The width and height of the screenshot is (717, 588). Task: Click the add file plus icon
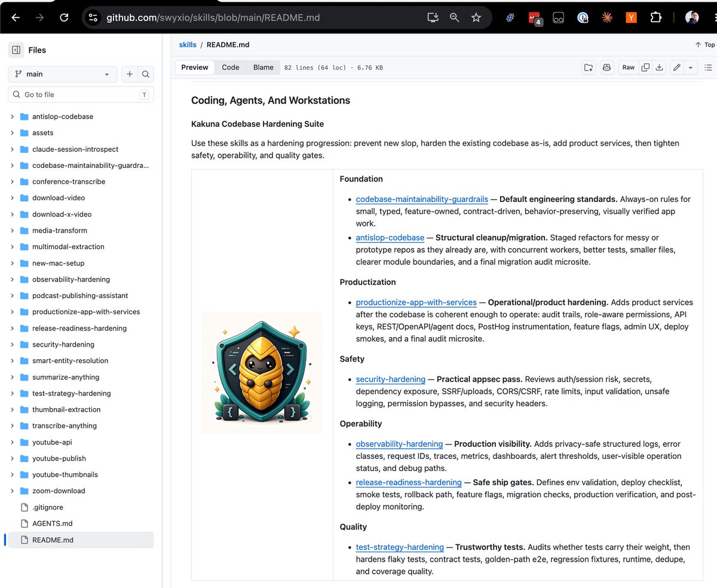pyautogui.click(x=130, y=74)
